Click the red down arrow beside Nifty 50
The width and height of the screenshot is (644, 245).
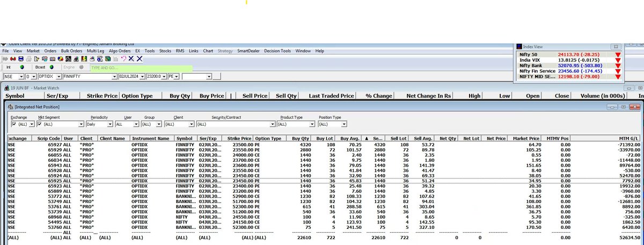(618, 55)
